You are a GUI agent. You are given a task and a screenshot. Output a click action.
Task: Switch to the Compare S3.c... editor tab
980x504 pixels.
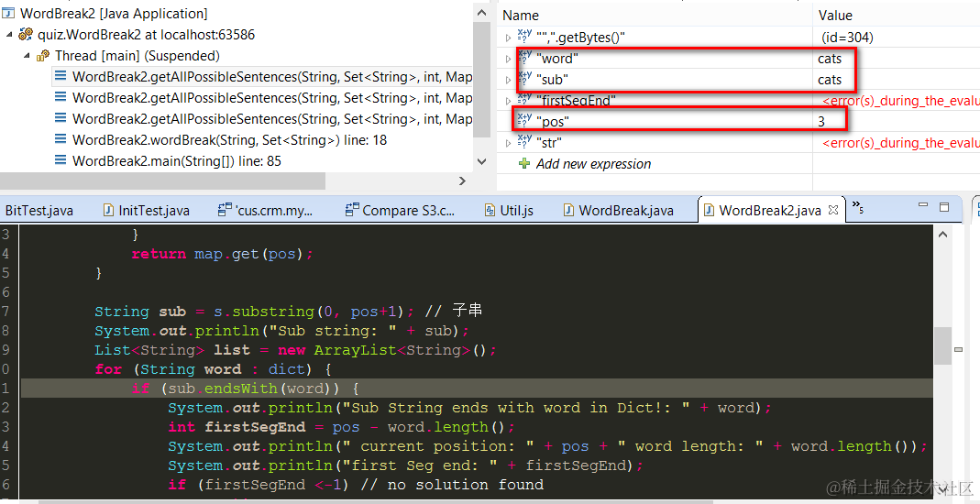pyautogui.click(x=400, y=211)
